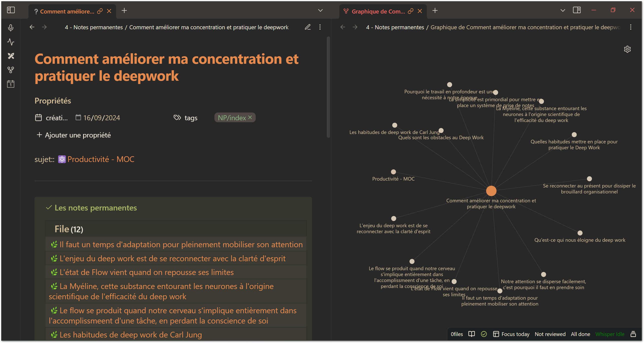
Task: Click the microphone recorder ribbon icon
Action: [11, 28]
